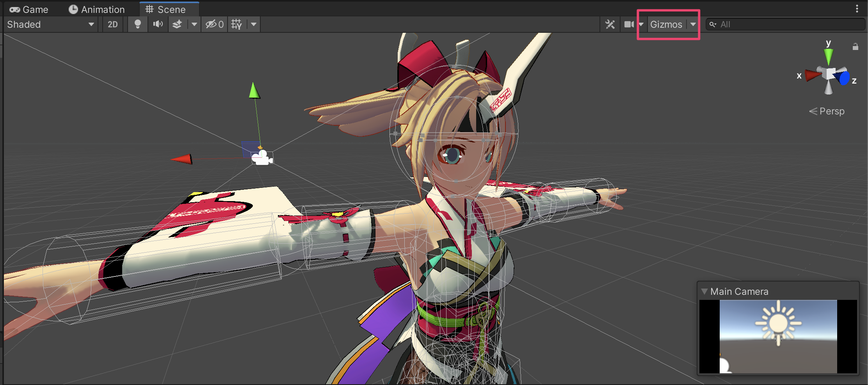Click the scene search field
868x385 pixels.
(x=785, y=24)
